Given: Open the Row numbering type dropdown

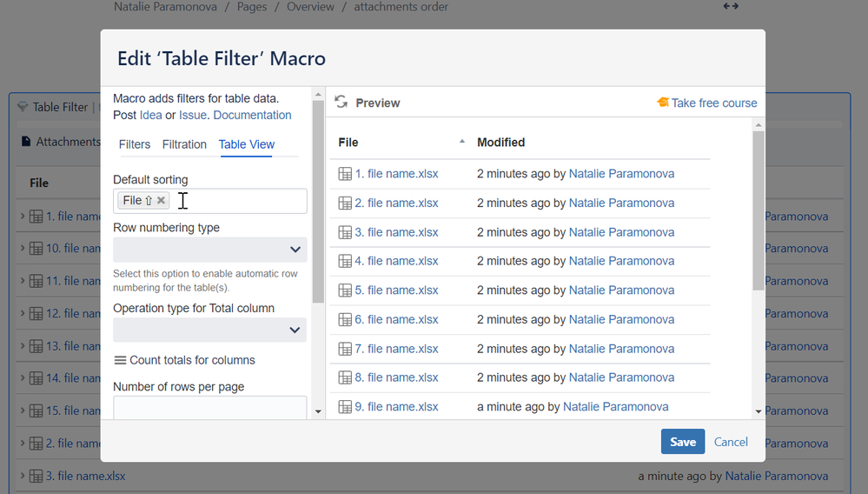Looking at the screenshot, I should pos(209,250).
